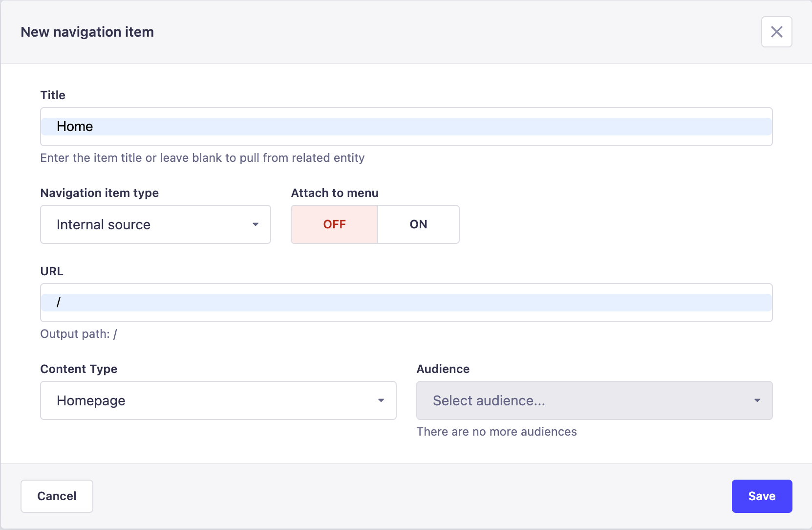The width and height of the screenshot is (812, 530).
Task: Click the Title field containing Home
Action: pyautogui.click(x=406, y=127)
